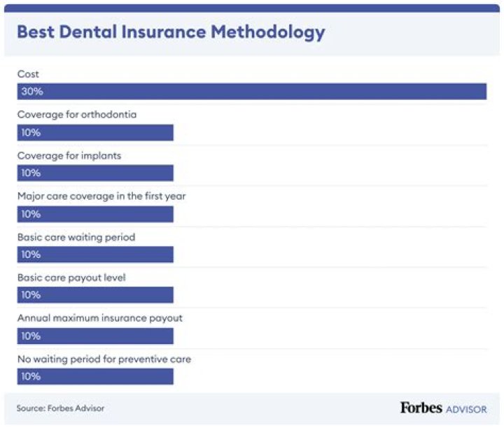This screenshot has height=430, width=504.
Task: Click the Coverage for orthodontia bar
Action: pos(95,132)
